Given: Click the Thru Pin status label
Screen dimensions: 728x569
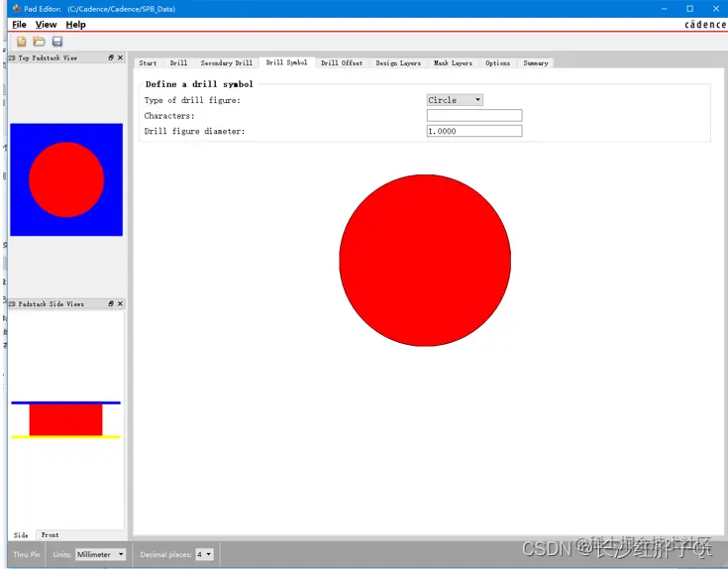Looking at the screenshot, I should tap(27, 554).
